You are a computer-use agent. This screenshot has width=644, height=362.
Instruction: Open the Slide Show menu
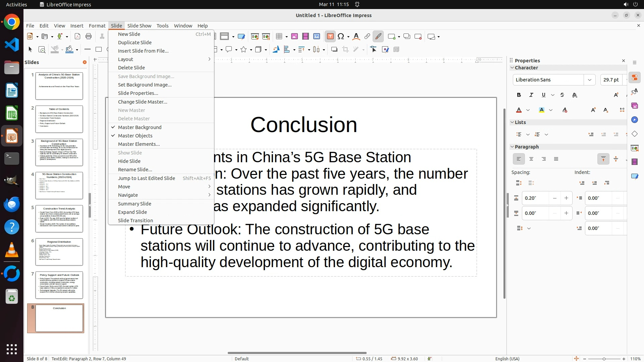139,26
